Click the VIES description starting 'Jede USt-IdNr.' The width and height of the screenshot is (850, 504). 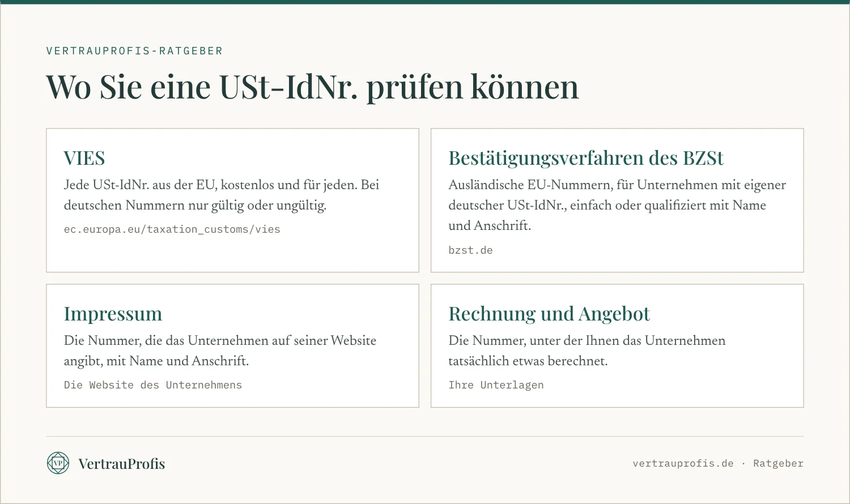click(x=222, y=195)
